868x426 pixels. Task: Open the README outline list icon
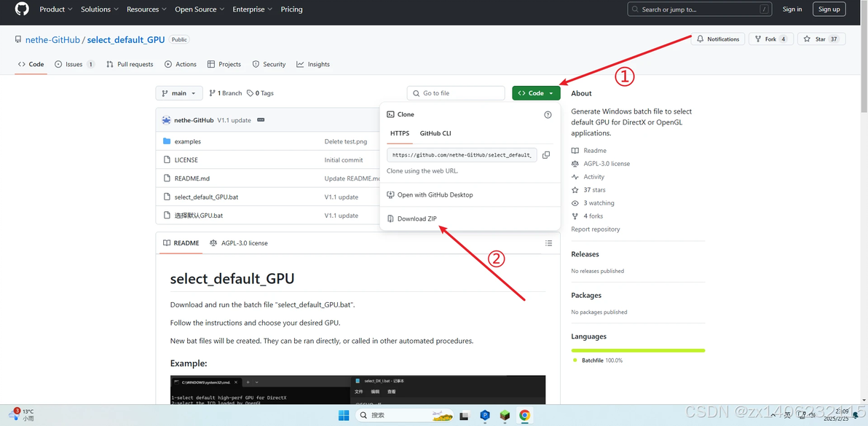[548, 243]
